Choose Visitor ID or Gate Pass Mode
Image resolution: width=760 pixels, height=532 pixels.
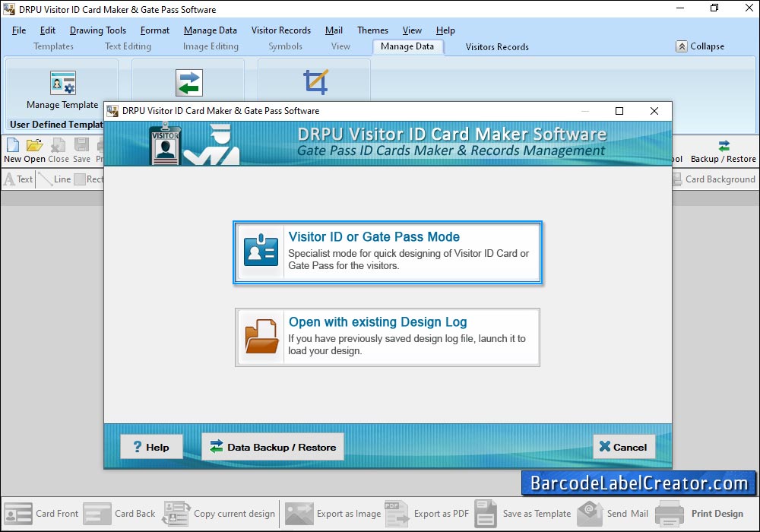tap(388, 252)
